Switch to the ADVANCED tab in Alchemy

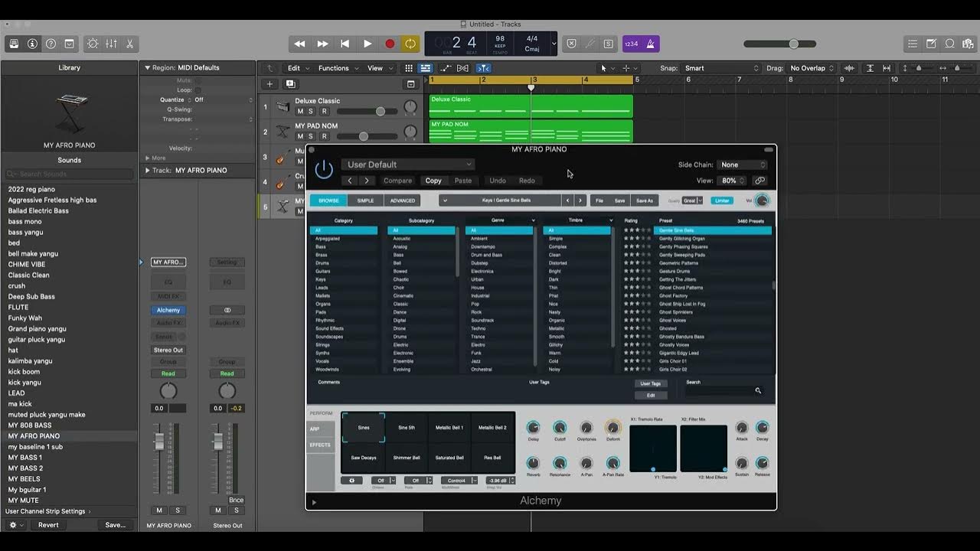tap(403, 201)
